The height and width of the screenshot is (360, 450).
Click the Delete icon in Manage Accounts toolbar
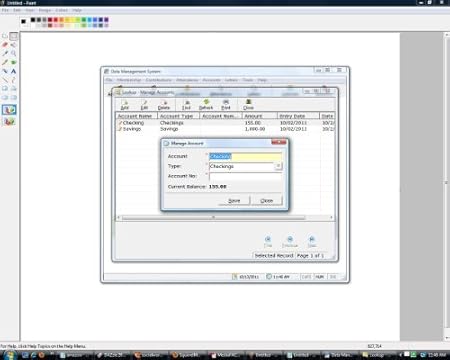coord(164,105)
